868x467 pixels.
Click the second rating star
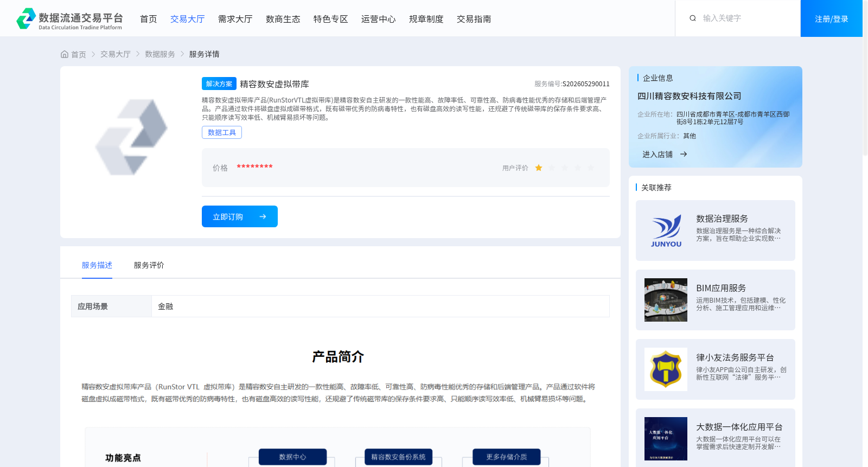[x=552, y=168]
